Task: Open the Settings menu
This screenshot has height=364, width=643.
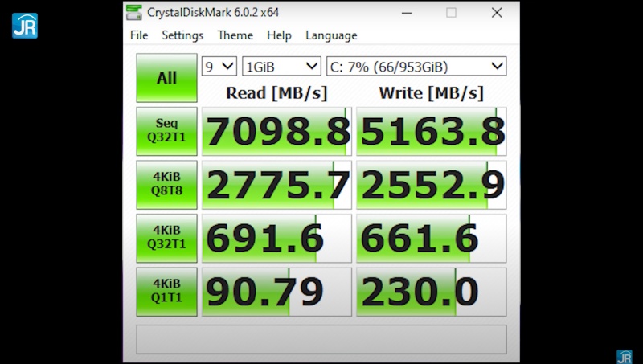Action: click(182, 35)
